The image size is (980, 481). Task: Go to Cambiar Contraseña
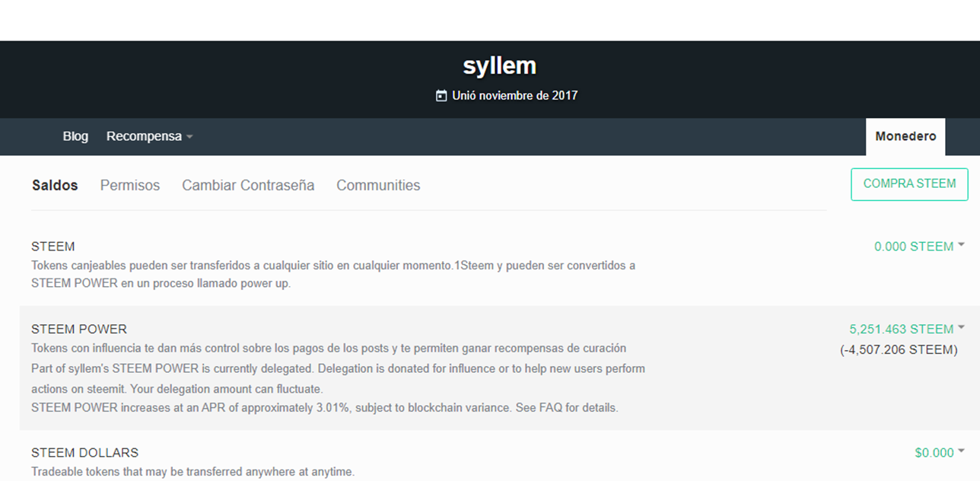pyautogui.click(x=248, y=185)
